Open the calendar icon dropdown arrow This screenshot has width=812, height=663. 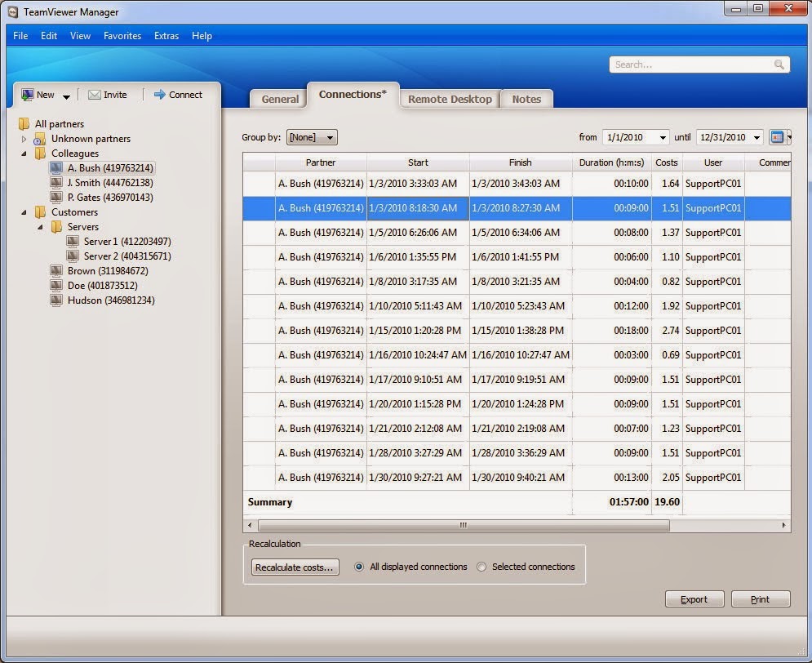tap(789, 136)
